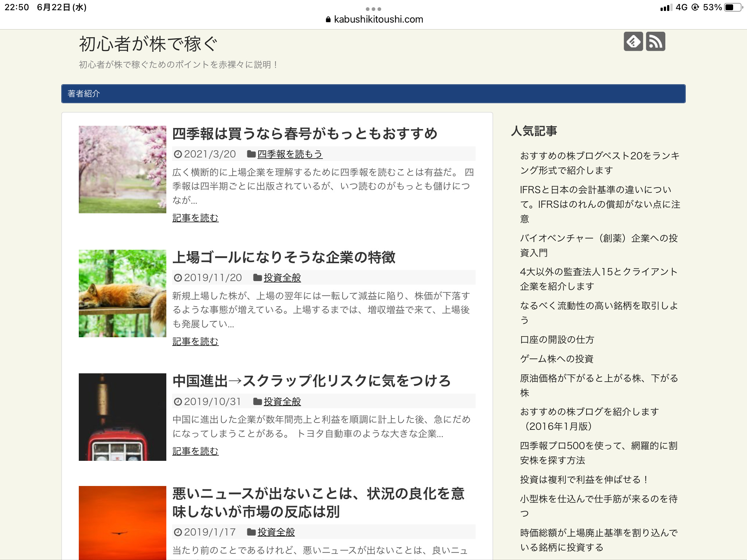
Task: Tap the padlock icon in the address bar
Action: coord(328,19)
